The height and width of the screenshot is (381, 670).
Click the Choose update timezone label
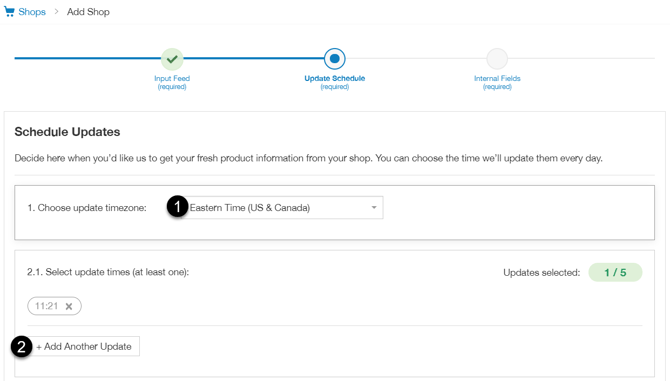[87, 208]
